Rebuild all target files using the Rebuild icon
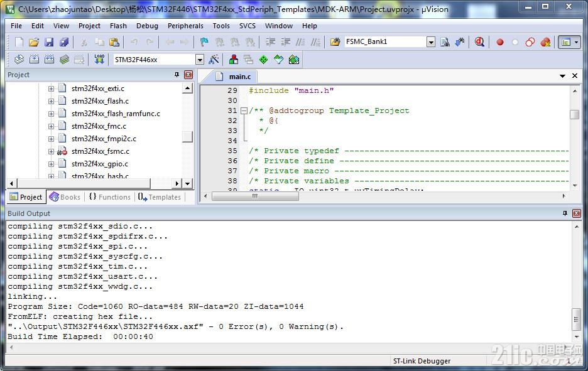This screenshot has width=588, height=371. click(49, 59)
